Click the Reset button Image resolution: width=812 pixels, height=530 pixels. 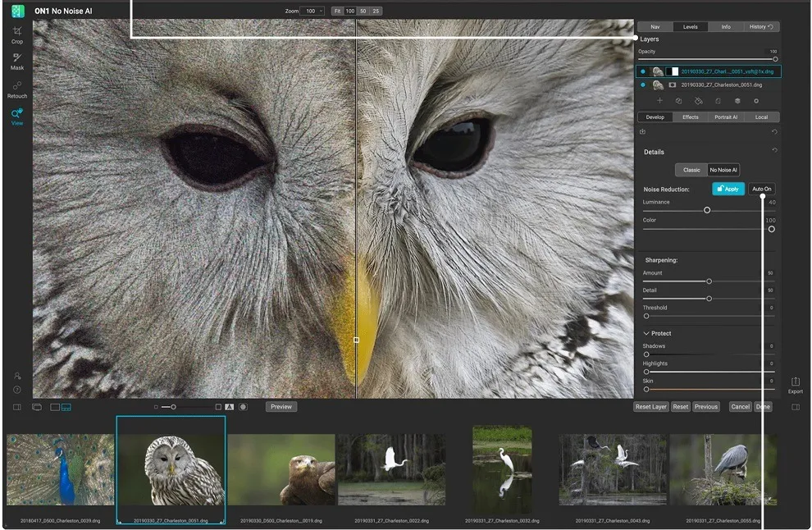pyautogui.click(x=681, y=407)
